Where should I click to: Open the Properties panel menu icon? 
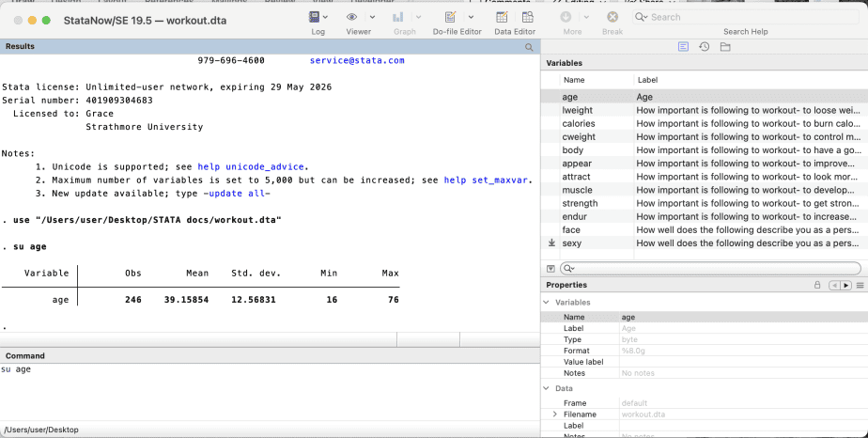(860, 285)
